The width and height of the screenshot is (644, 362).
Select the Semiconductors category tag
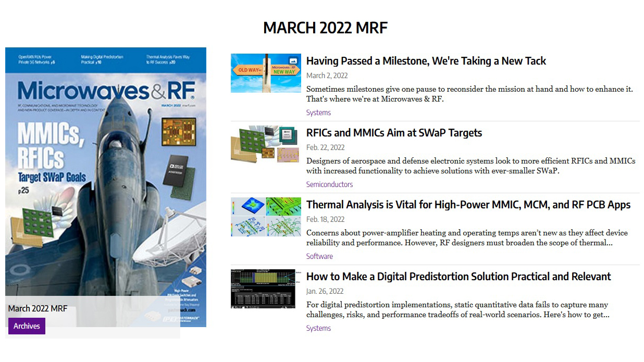point(329,184)
